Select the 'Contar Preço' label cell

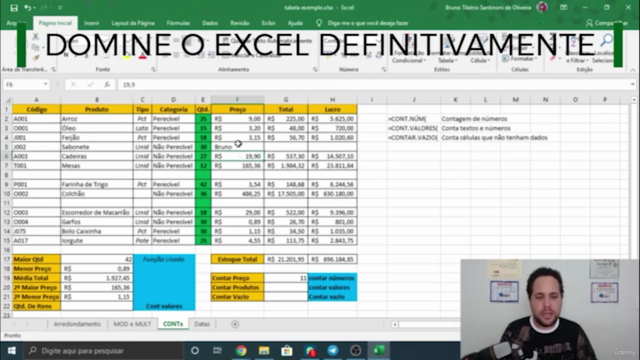pyautogui.click(x=237, y=278)
